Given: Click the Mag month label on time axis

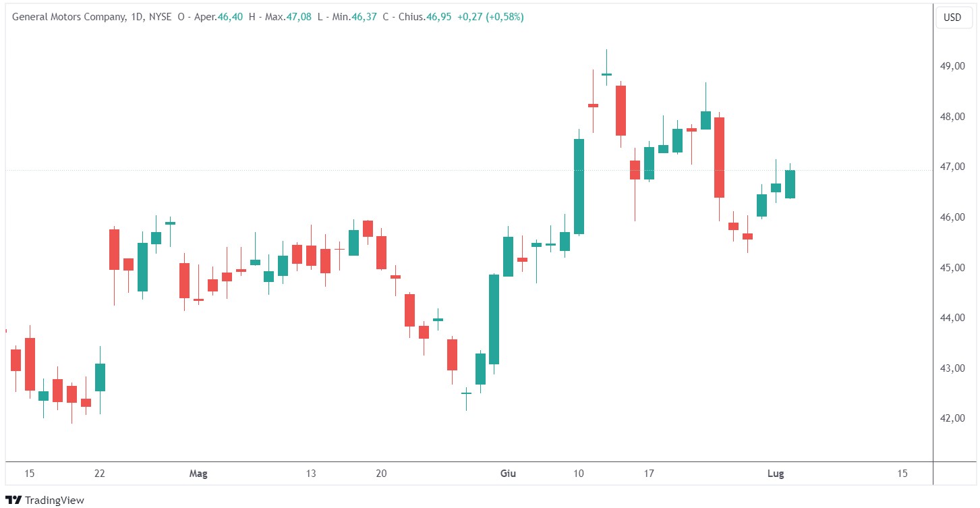Looking at the screenshot, I should click(198, 474).
